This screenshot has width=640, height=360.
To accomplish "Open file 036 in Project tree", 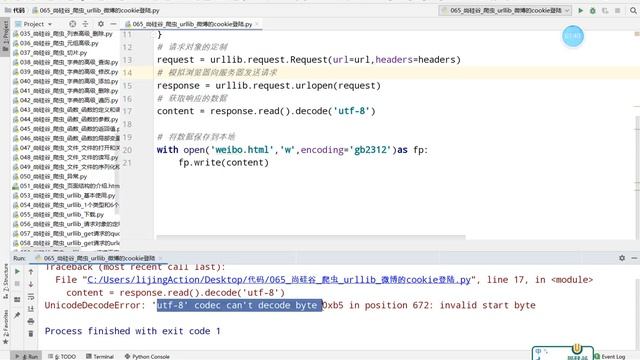I will (56, 43).
